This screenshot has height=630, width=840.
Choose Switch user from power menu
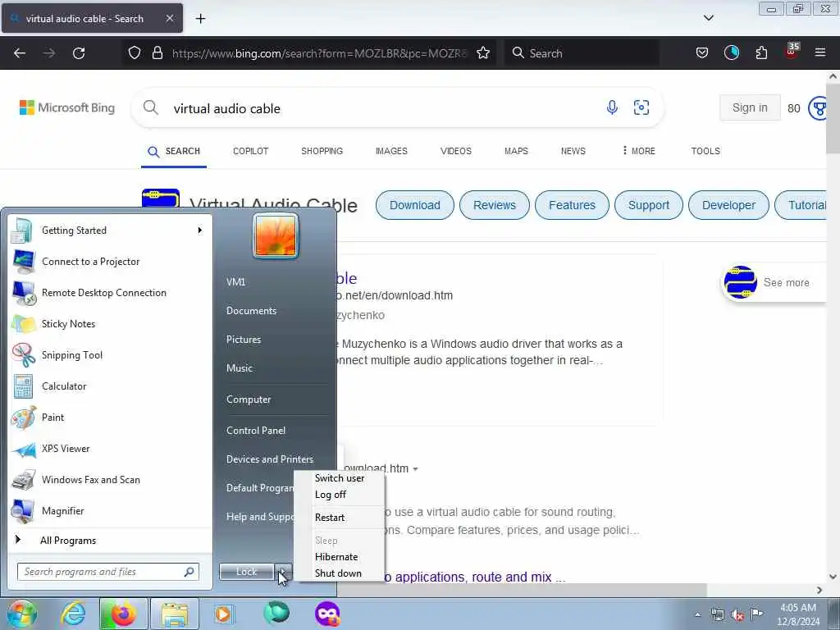[x=340, y=478]
